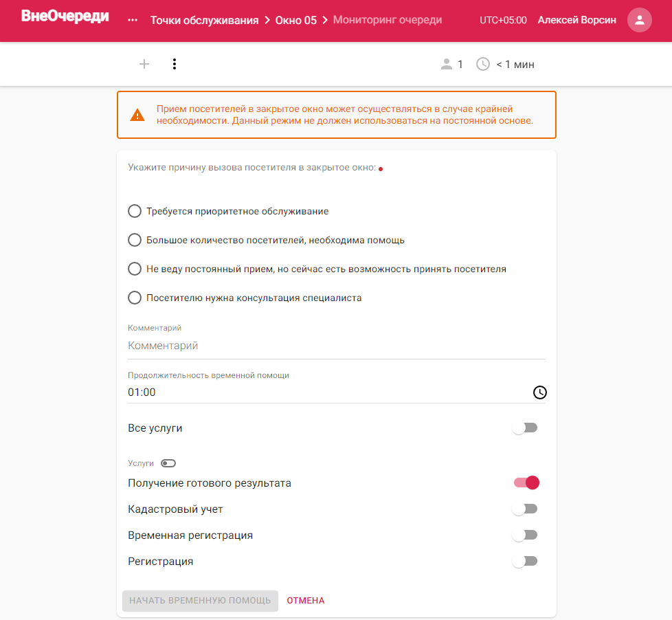Viewport: 672px width, 620px height.
Task: Go to 'Точки обслуживания' breadcrumb
Action: [205, 20]
